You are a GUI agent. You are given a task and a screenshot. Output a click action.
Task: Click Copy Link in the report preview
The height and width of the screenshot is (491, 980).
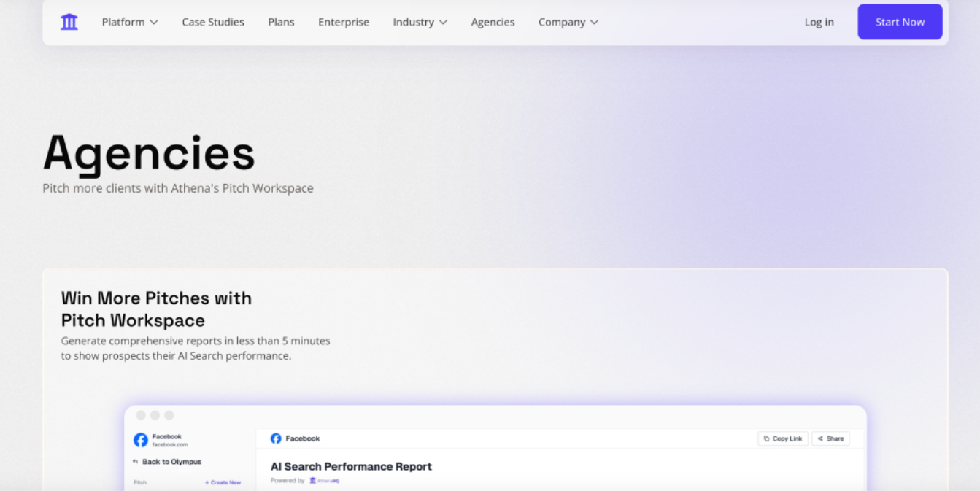tap(783, 438)
